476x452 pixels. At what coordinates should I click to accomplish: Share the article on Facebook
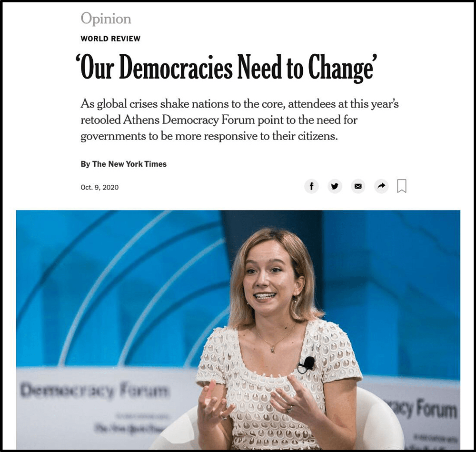311,186
